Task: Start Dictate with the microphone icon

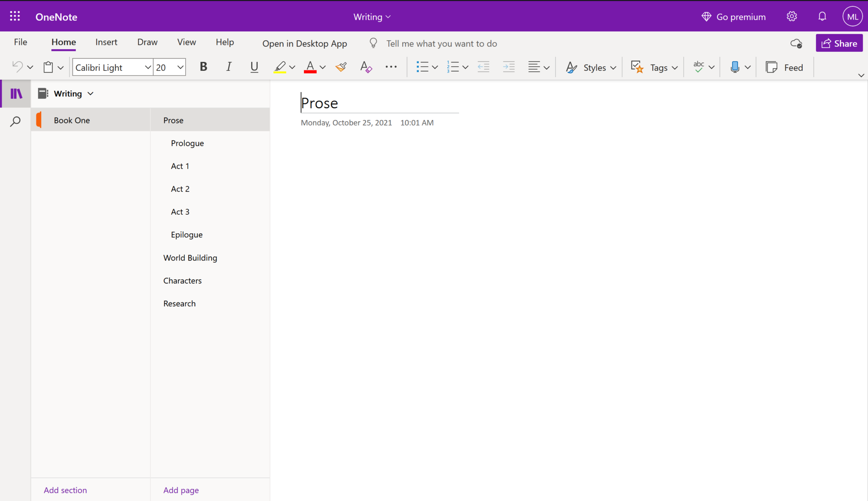Action: click(735, 67)
